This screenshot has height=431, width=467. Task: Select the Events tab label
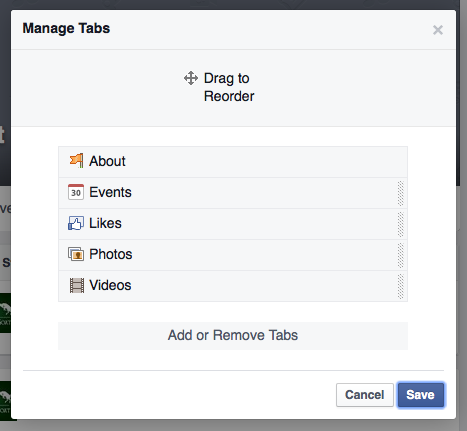click(x=110, y=192)
